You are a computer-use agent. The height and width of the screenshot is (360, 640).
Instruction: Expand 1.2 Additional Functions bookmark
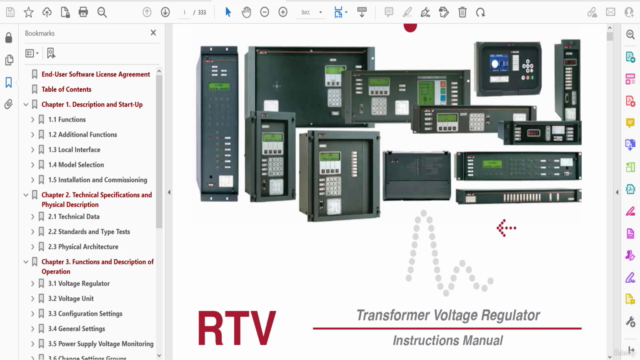[33, 135]
